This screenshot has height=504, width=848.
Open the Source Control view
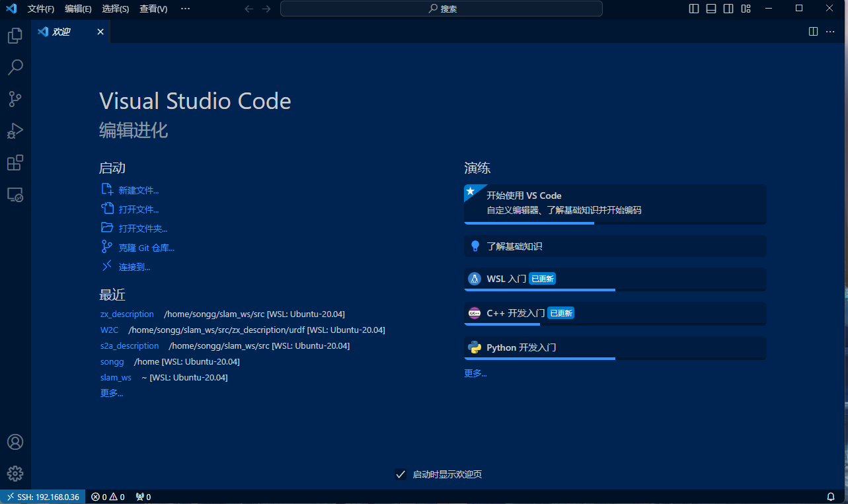15,99
